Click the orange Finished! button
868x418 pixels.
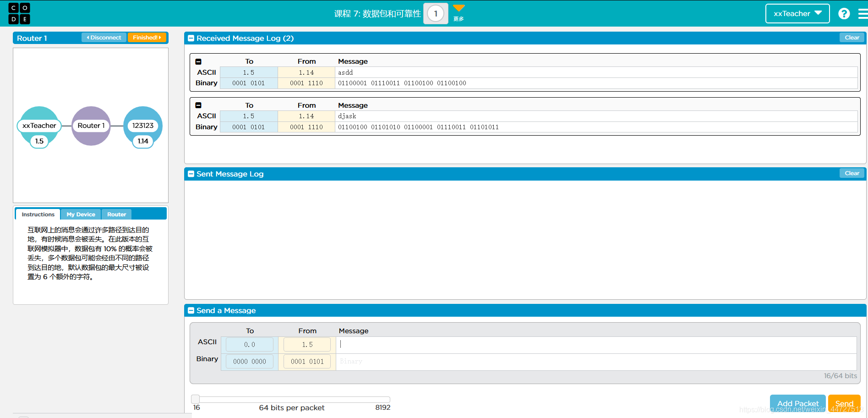(x=147, y=38)
